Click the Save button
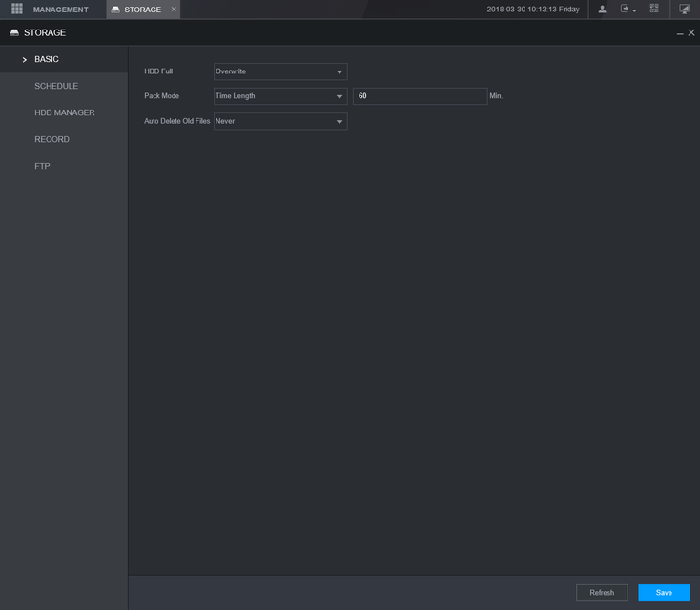The height and width of the screenshot is (610, 700). coord(664,593)
